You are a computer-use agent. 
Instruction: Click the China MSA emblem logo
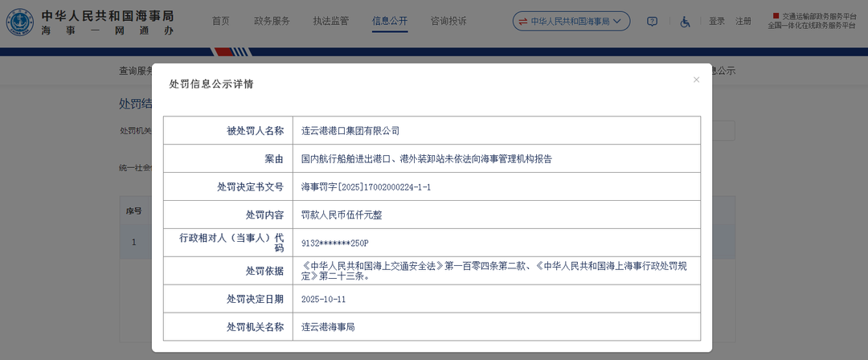click(19, 22)
